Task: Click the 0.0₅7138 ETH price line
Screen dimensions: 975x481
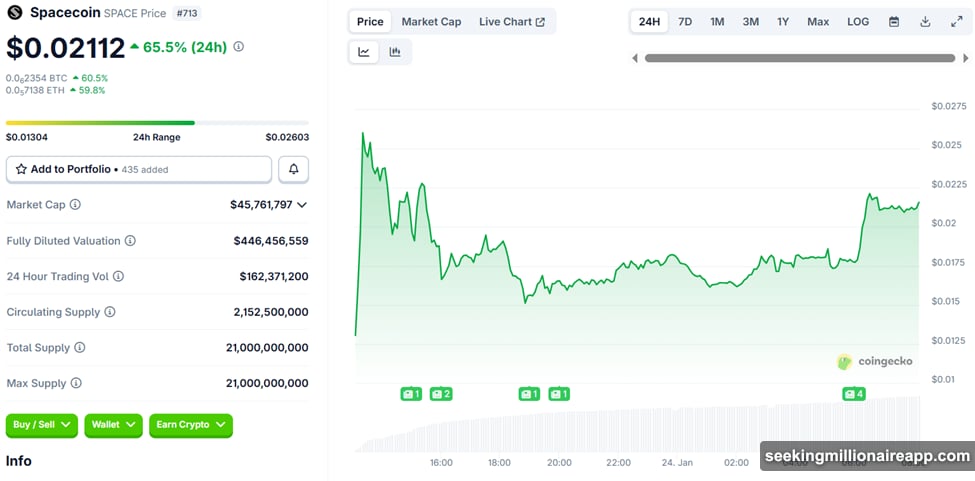Action: pyautogui.click(x=55, y=90)
